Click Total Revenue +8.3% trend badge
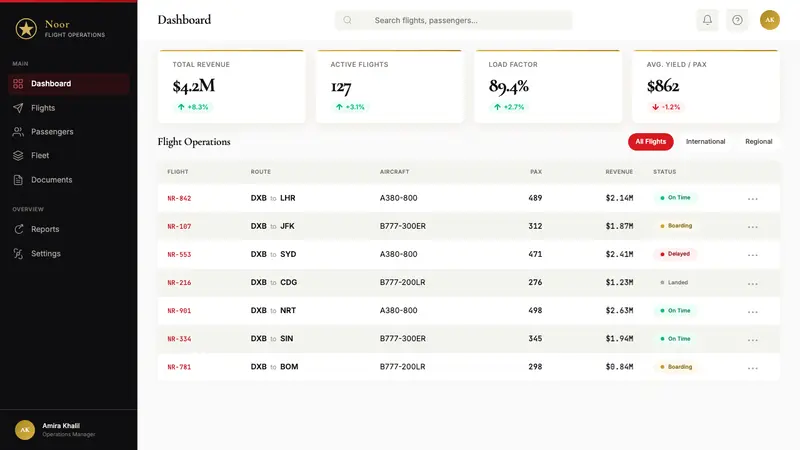 click(x=193, y=107)
